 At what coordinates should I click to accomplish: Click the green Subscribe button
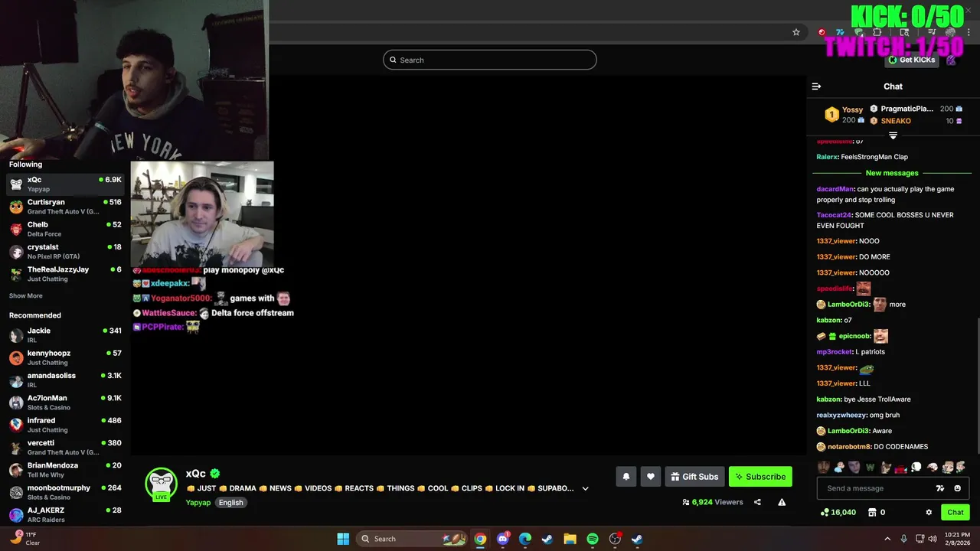pos(760,477)
